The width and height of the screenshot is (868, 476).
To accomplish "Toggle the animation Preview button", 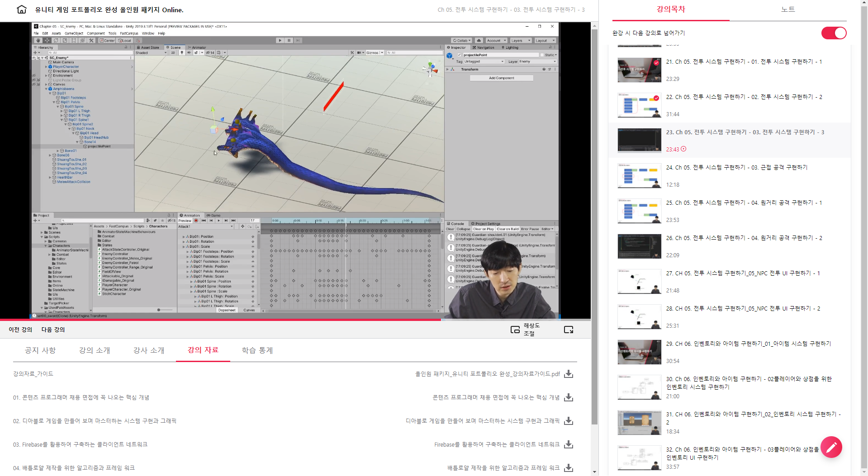I will tap(185, 221).
